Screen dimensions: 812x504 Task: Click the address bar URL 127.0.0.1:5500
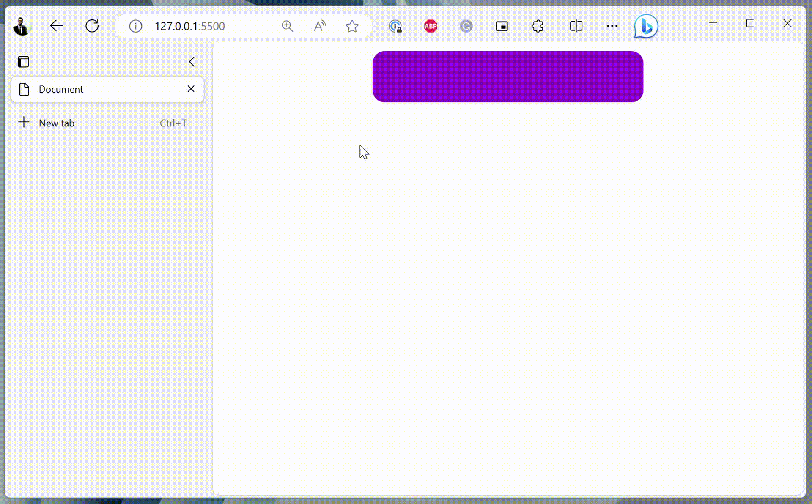(189, 26)
